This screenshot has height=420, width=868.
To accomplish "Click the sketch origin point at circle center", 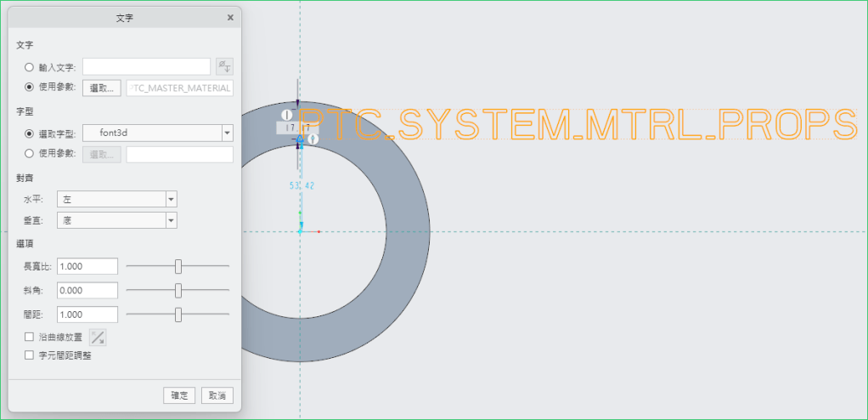I will point(300,231).
